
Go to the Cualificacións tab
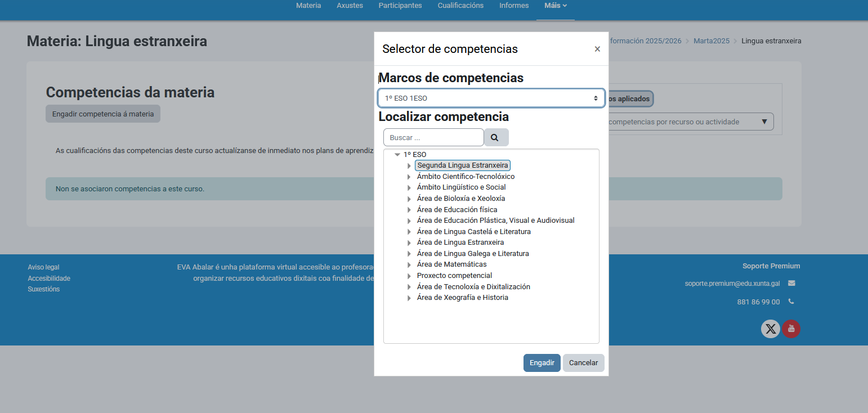pyautogui.click(x=460, y=6)
